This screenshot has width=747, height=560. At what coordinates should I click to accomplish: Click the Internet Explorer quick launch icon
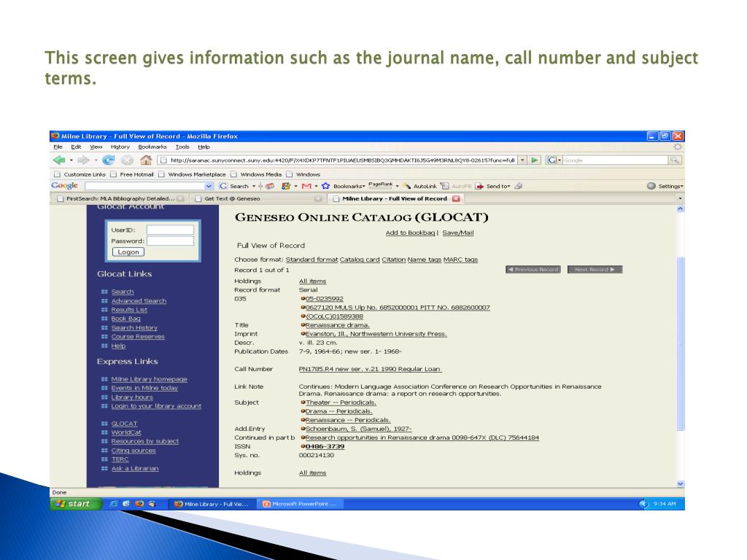coord(114,503)
